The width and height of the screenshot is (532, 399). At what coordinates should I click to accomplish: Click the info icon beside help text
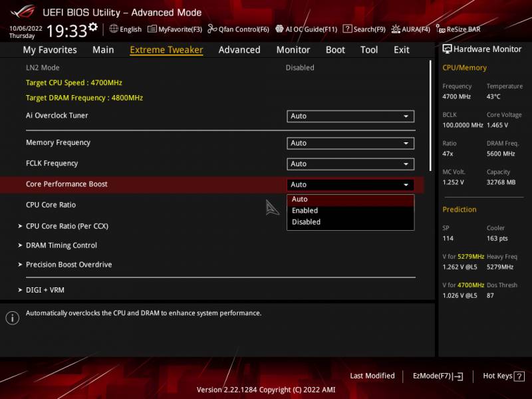pos(13,318)
